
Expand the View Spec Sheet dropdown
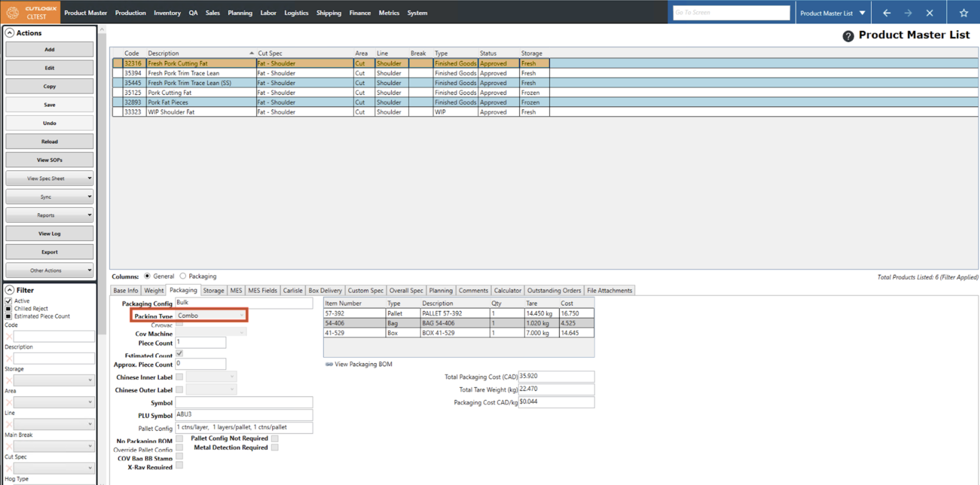click(89, 178)
